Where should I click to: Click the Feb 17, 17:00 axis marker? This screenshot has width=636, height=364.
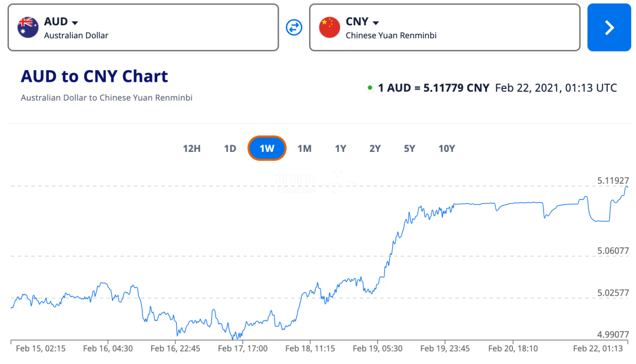click(243, 349)
